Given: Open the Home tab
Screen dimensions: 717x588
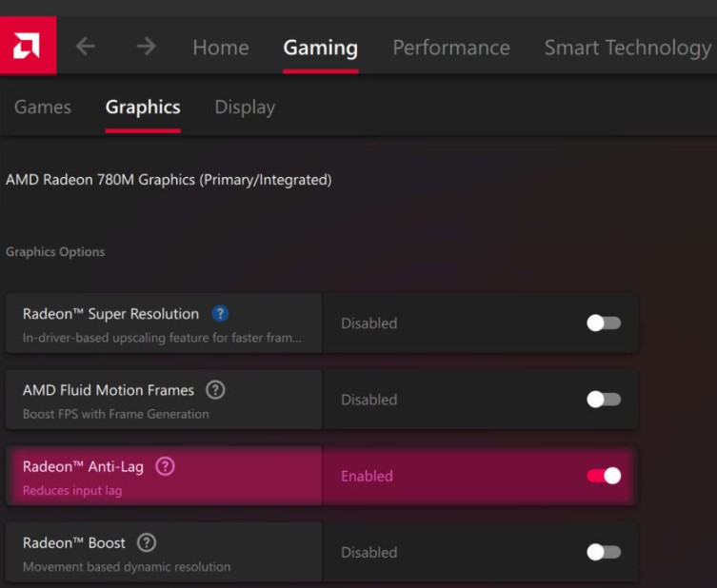Looking at the screenshot, I should click(221, 48).
